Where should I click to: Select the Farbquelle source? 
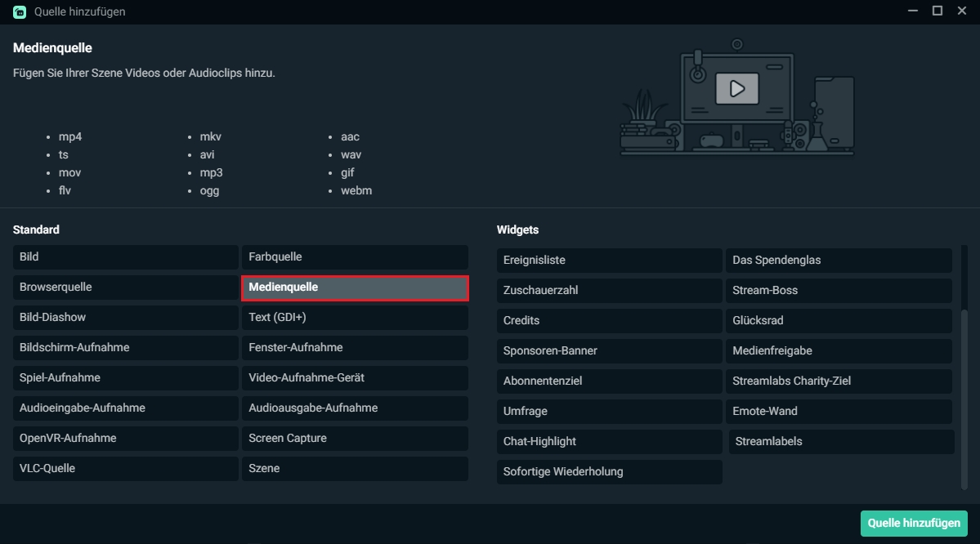[x=355, y=256]
